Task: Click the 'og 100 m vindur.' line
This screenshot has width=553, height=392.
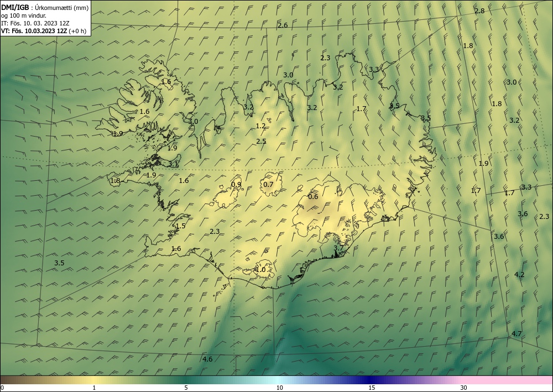Action: tap(24, 15)
